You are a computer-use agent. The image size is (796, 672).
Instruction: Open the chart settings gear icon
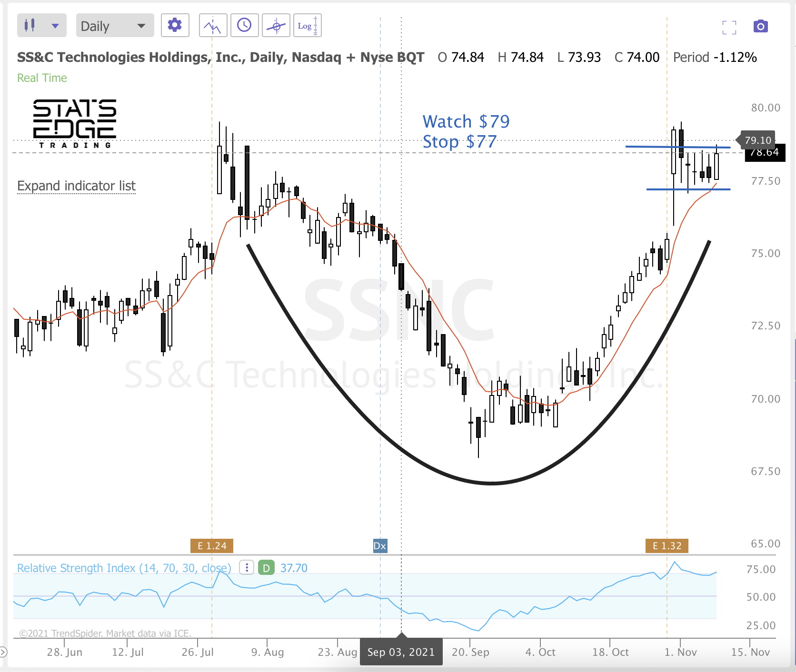pos(175,25)
